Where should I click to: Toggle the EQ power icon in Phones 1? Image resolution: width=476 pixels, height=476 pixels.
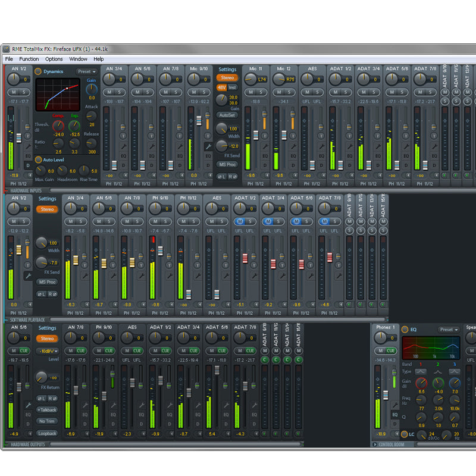point(405,329)
